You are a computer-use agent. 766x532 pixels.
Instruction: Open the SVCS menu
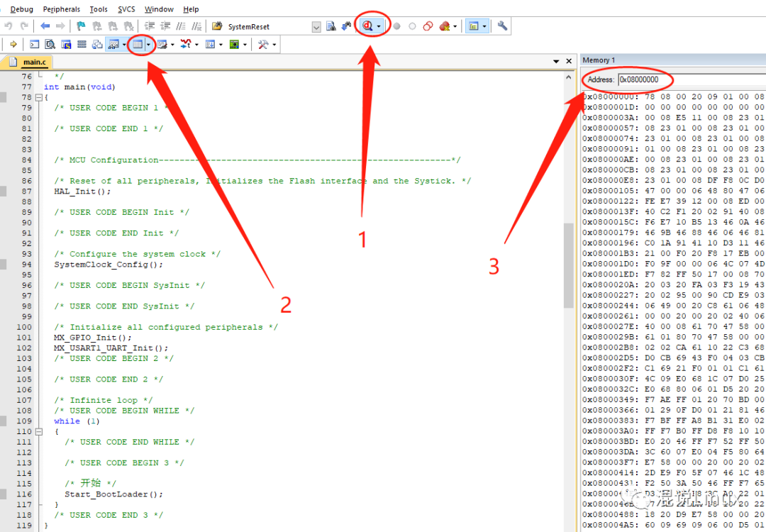127,9
